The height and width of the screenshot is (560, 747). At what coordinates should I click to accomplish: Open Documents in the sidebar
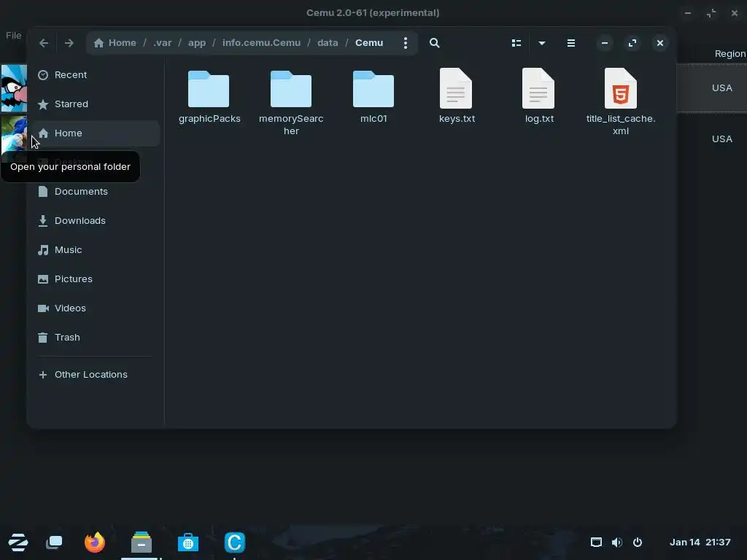tap(96, 192)
